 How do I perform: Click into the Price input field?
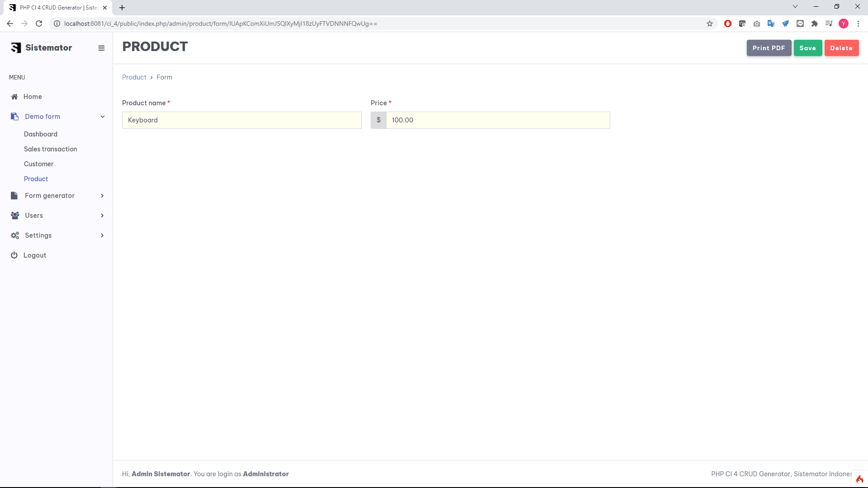click(497, 120)
